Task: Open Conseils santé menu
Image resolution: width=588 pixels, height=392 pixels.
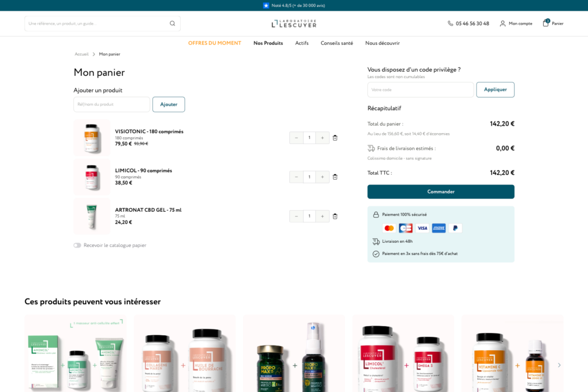Action: (x=336, y=43)
